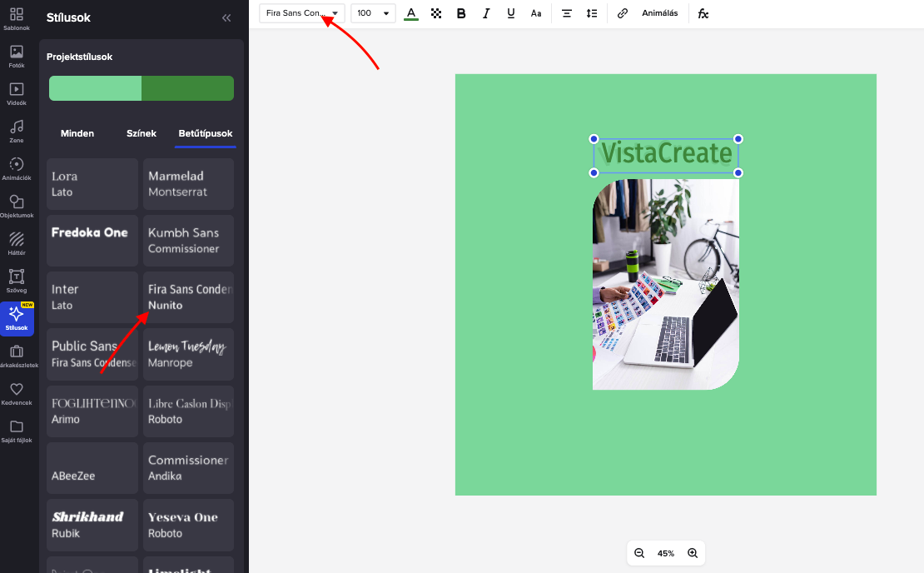Select the VistaCreate text on canvas
Image resolution: width=924 pixels, height=573 pixels.
click(666, 154)
